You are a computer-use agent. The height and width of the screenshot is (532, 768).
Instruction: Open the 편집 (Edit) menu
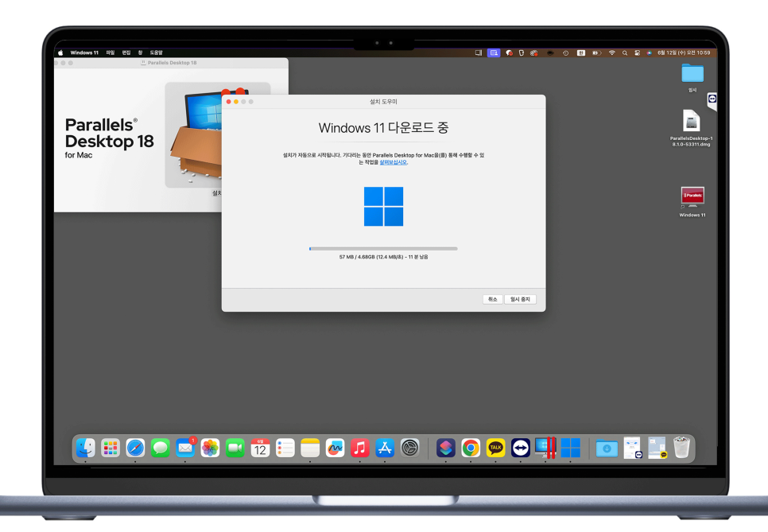(x=126, y=53)
